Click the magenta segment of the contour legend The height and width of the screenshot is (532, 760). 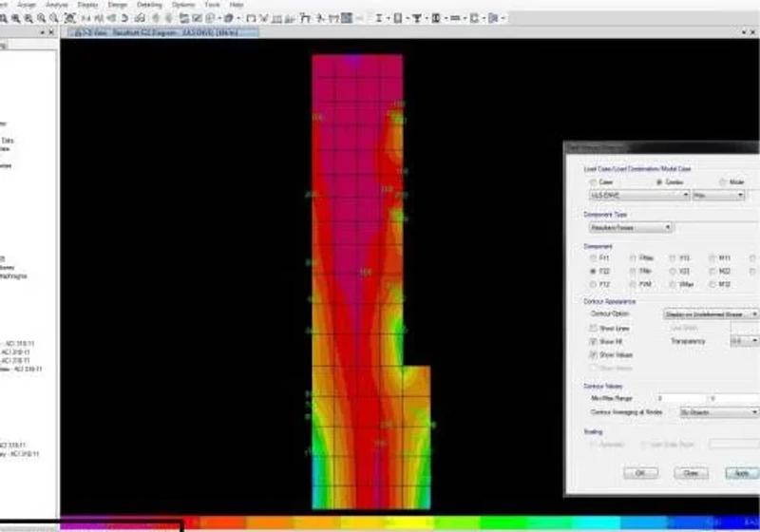click(x=83, y=523)
